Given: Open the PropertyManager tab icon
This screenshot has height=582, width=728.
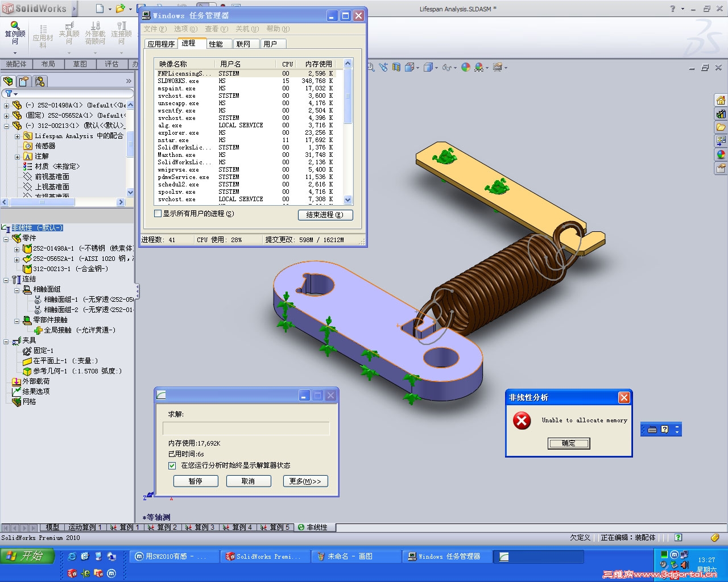Looking at the screenshot, I should point(24,81).
